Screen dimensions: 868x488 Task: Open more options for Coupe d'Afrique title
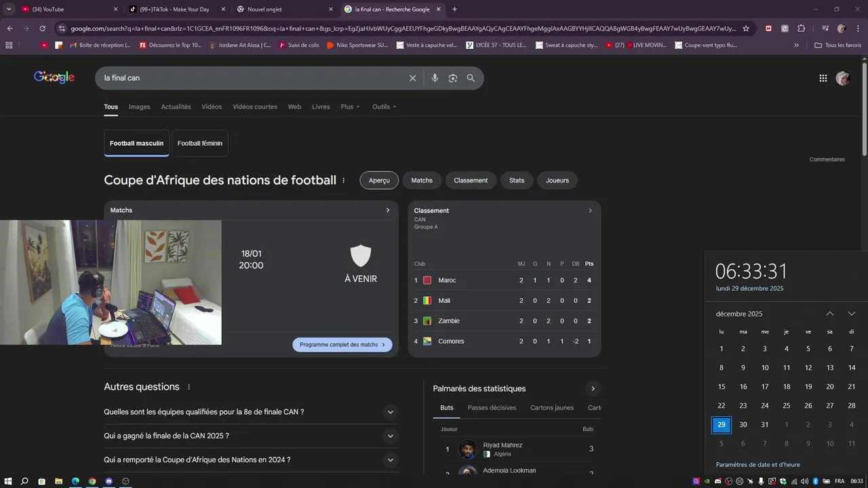[344, 180]
